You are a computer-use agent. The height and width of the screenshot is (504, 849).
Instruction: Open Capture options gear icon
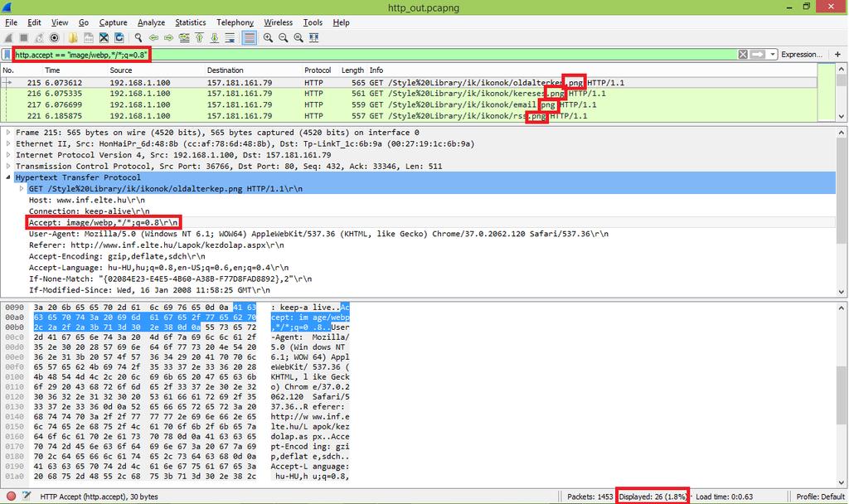pyautogui.click(x=54, y=38)
